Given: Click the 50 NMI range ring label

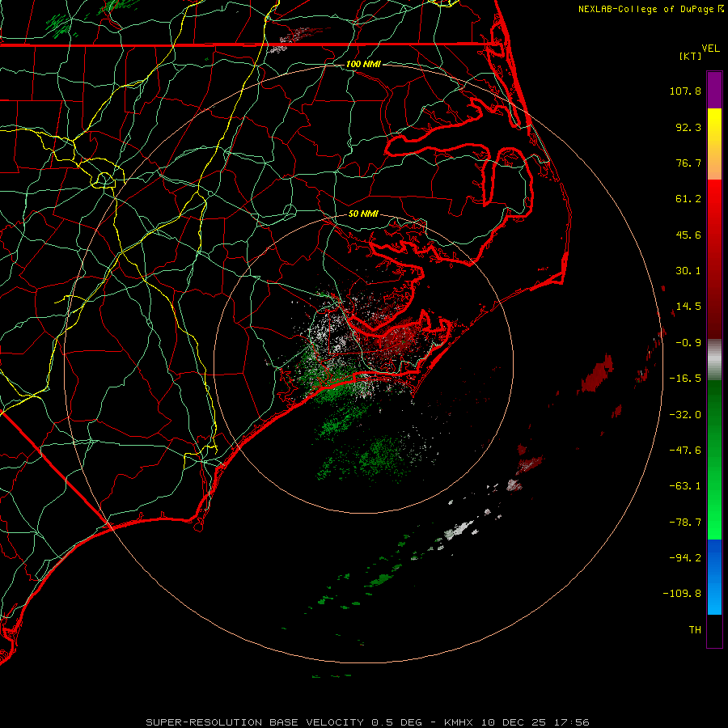Looking at the screenshot, I should (x=363, y=214).
